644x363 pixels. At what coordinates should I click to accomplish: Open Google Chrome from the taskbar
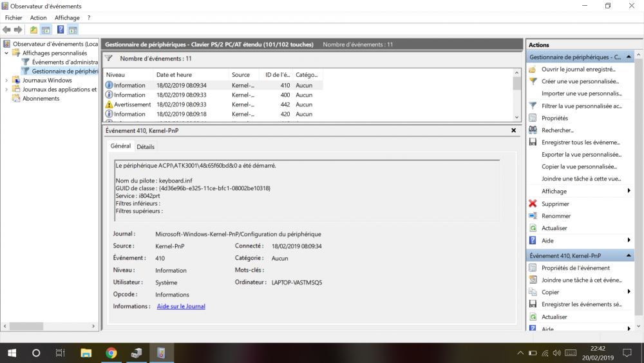pyautogui.click(x=111, y=353)
